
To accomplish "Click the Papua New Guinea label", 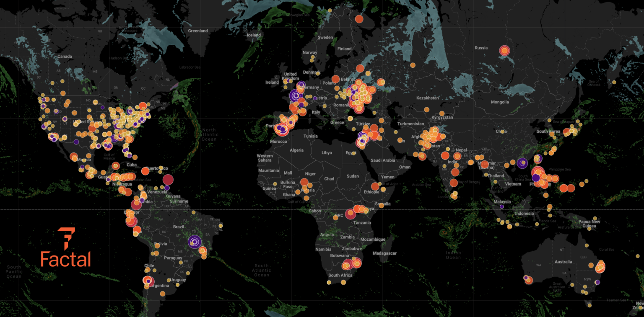I will [590, 224].
